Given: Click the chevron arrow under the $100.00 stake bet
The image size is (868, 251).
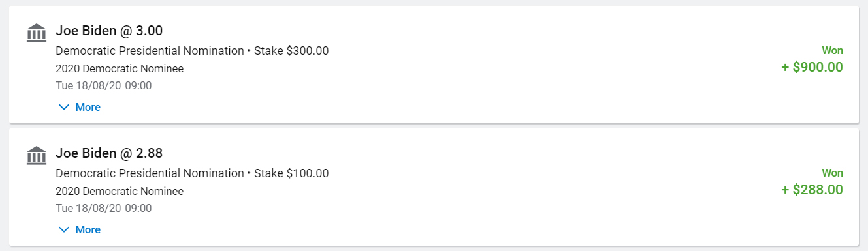Looking at the screenshot, I should [64, 229].
